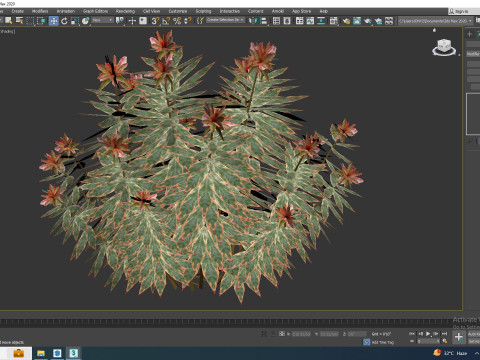
Task: Go to animation end frame
Action: point(444,333)
